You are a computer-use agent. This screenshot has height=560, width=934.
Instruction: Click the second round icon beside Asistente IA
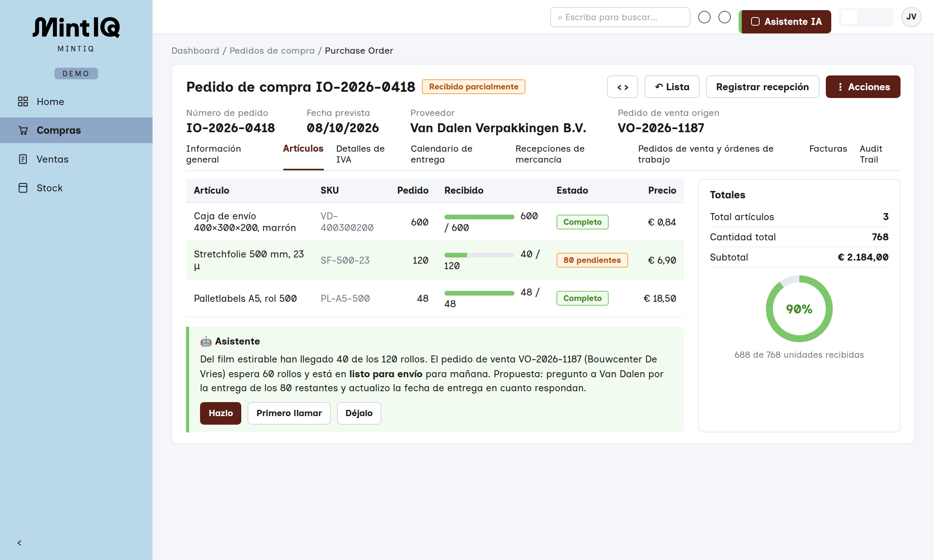point(724,17)
